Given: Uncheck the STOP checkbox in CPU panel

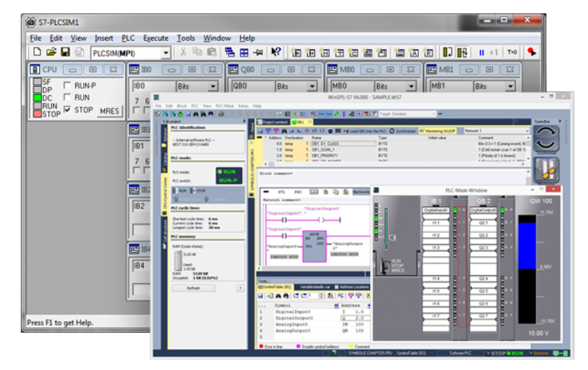Looking at the screenshot, I should click(x=67, y=110).
